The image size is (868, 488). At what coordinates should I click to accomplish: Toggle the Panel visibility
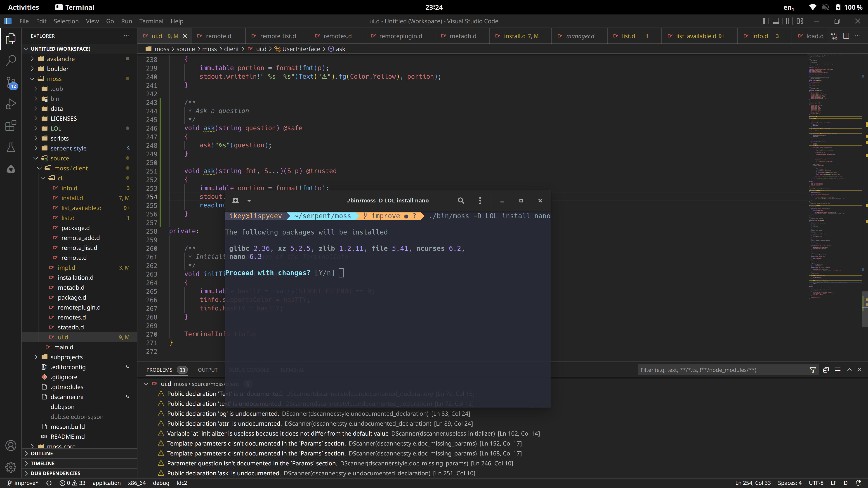pyautogui.click(x=776, y=21)
